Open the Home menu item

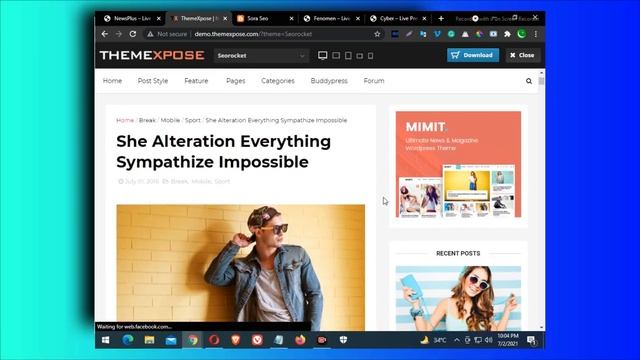tap(112, 81)
